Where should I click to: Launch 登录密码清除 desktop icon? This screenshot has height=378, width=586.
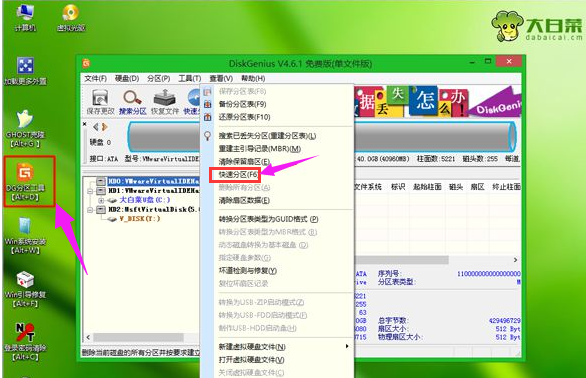click(x=25, y=342)
